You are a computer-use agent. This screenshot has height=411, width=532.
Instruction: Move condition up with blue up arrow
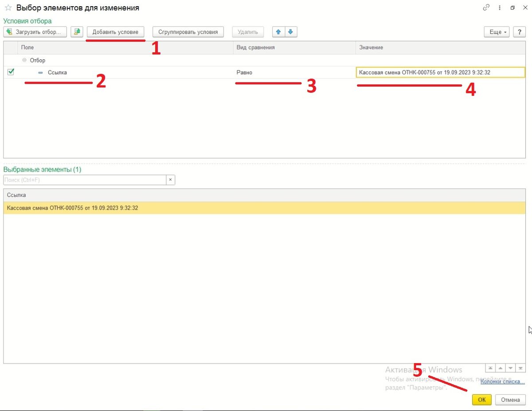(278, 32)
